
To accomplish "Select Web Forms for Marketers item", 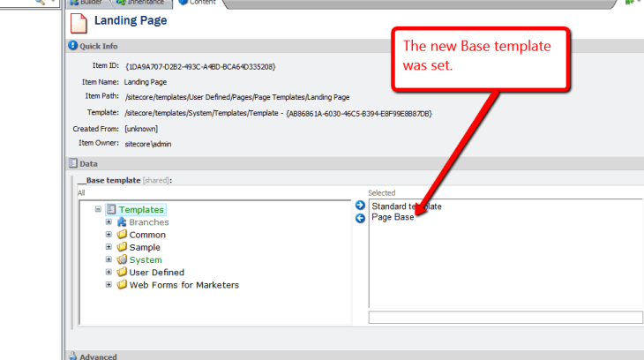I will coord(184,285).
